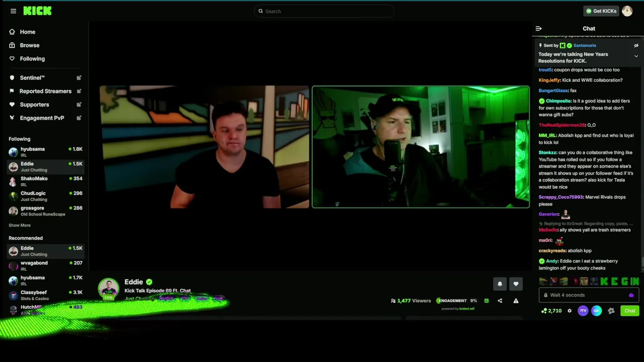Click the ENGAGEMENT 9% indicator
The image size is (644, 362).
pos(457,301)
